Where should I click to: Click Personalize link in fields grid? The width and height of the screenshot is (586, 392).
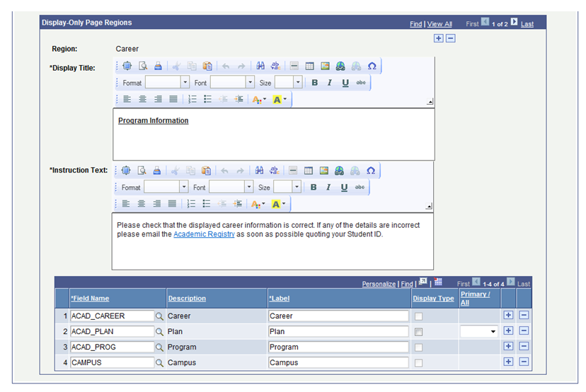379,284
